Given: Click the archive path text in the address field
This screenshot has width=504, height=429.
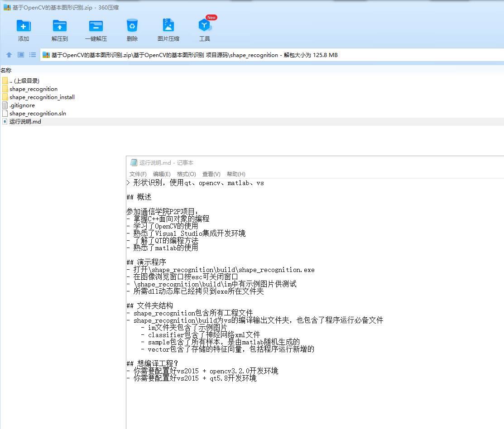Looking at the screenshot, I should click(x=194, y=55).
